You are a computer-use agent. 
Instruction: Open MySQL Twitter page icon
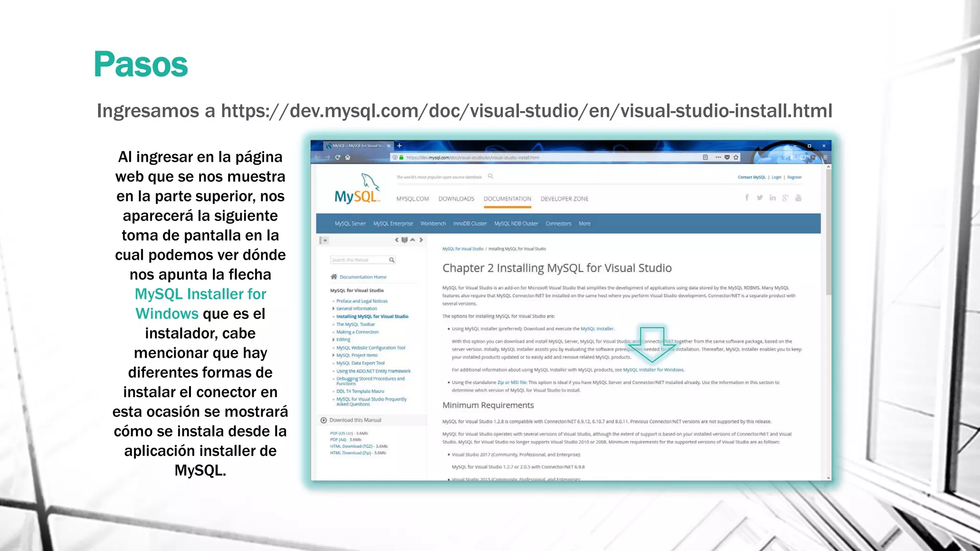(760, 198)
